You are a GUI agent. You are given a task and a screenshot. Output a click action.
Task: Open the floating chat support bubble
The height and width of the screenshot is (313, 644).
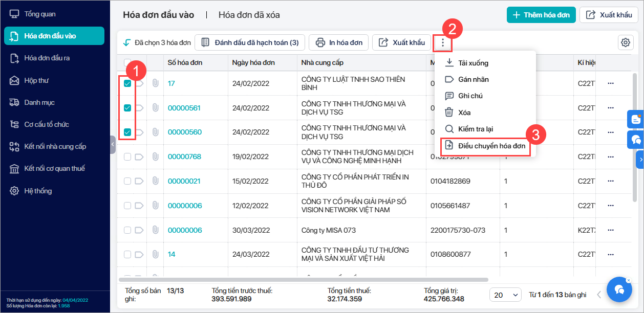619,289
